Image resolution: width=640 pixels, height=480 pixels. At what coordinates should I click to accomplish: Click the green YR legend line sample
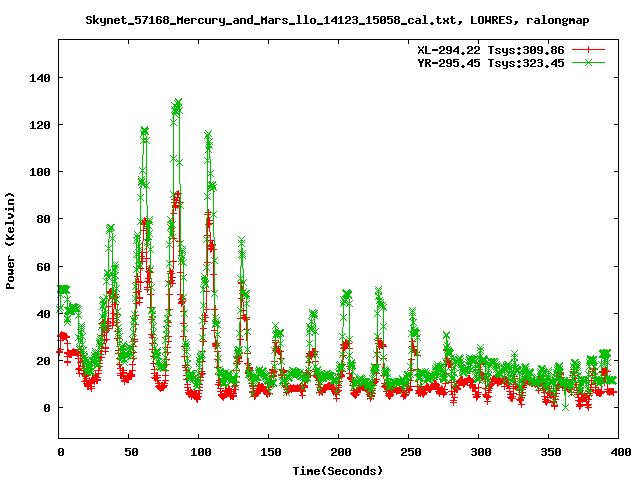click(x=588, y=62)
